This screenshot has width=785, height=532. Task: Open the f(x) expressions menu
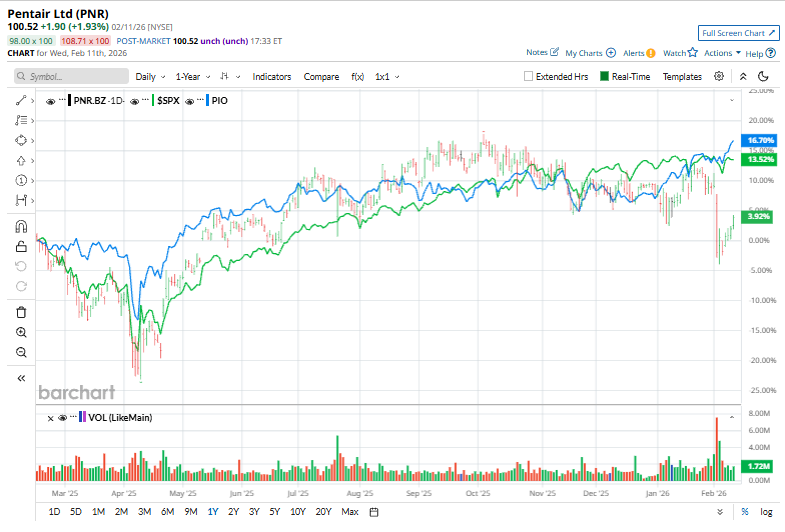(357, 77)
